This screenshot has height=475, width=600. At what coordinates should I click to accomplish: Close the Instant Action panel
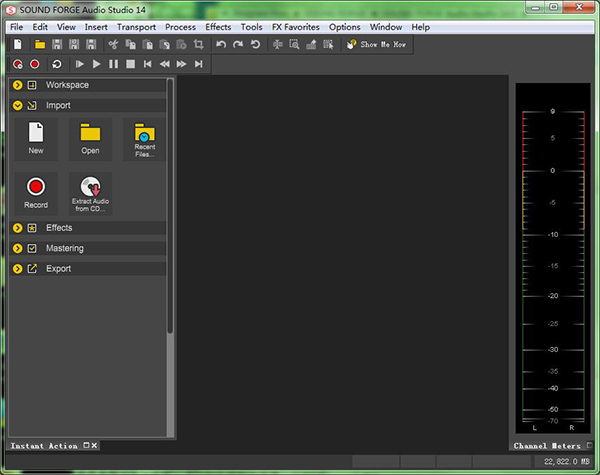coord(94,446)
